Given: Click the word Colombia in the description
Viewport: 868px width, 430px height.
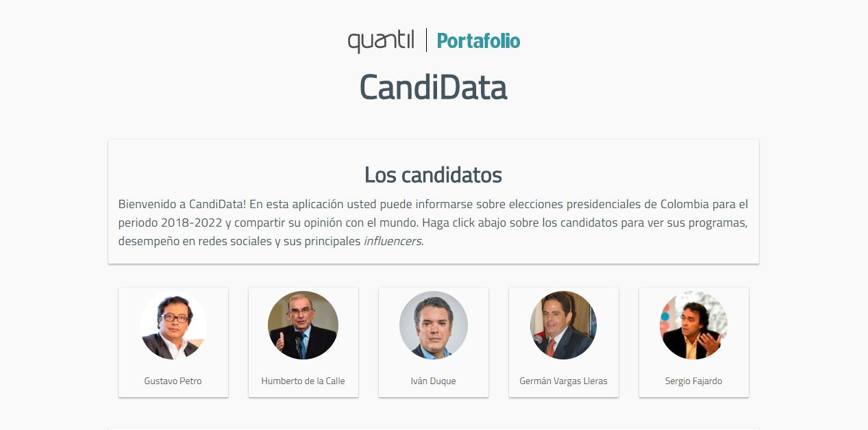Looking at the screenshot, I should [x=686, y=204].
